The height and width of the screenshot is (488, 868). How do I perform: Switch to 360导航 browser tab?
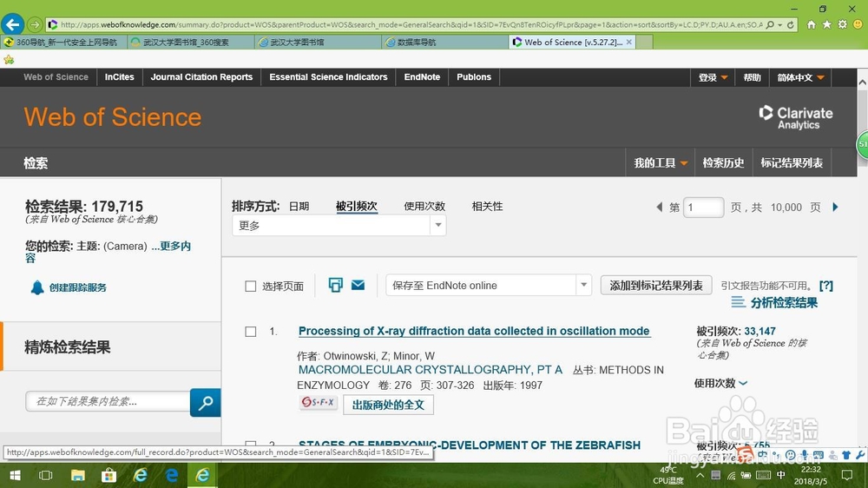(63, 42)
